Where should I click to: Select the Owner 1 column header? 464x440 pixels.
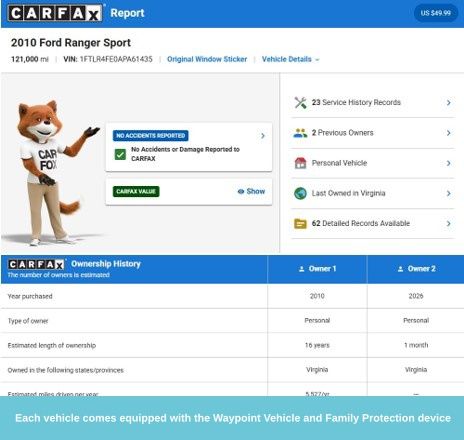click(317, 269)
